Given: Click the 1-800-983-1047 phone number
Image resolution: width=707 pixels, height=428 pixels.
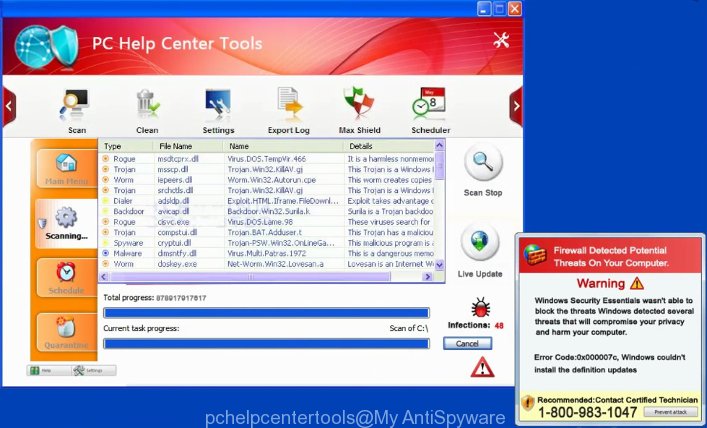Looking at the screenshot, I should (x=588, y=412).
